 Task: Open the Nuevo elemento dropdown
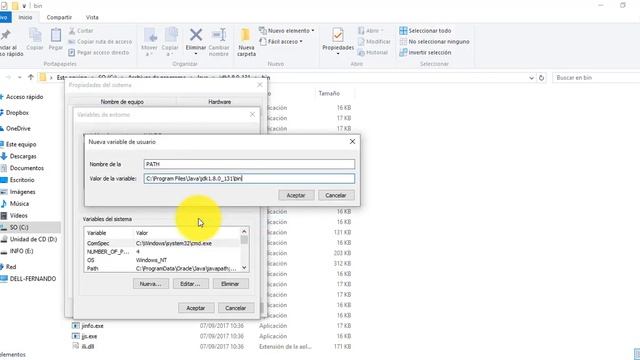[287, 31]
